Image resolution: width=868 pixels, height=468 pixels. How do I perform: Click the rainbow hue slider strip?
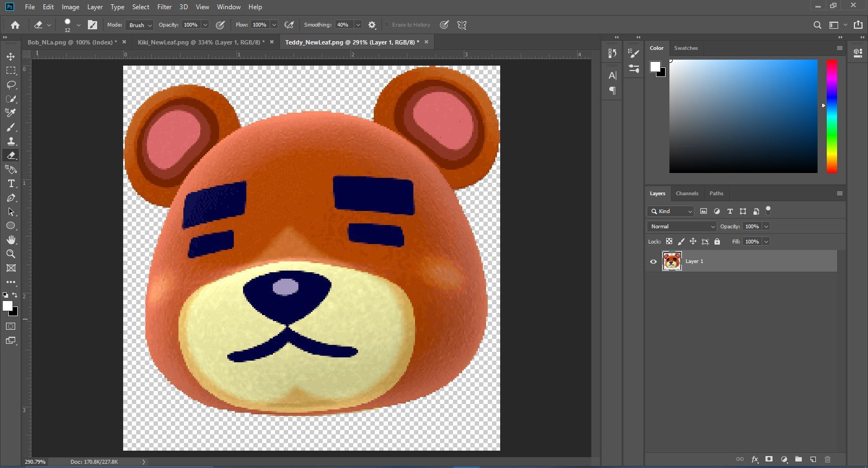[831, 116]
